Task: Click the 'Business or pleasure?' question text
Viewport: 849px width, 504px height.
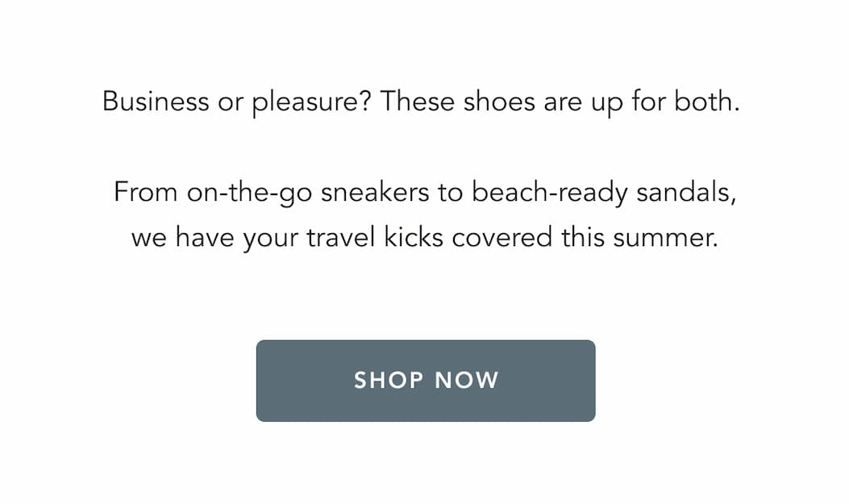Action: coord(236,102)
